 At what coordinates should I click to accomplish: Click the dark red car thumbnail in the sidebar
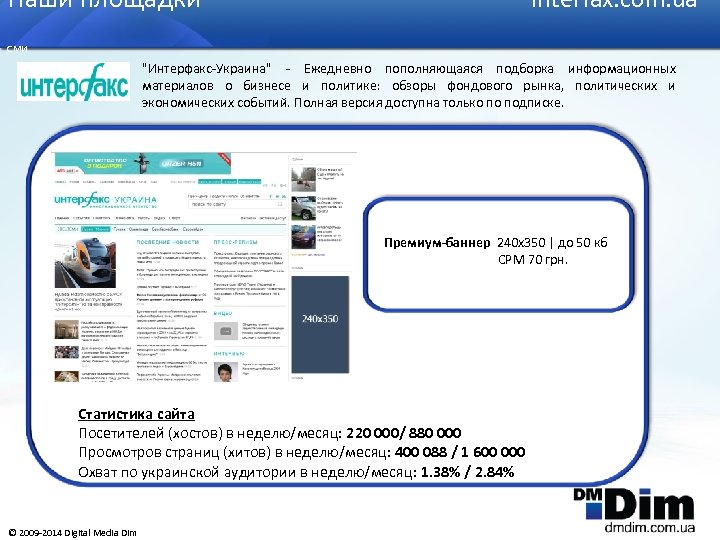(x=304, y=237)
